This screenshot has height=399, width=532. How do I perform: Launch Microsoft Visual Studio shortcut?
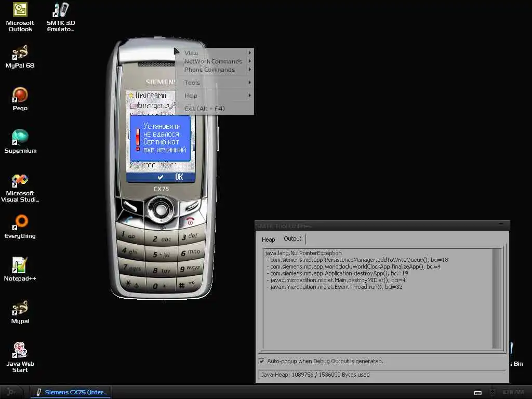[x=20, y=188]
